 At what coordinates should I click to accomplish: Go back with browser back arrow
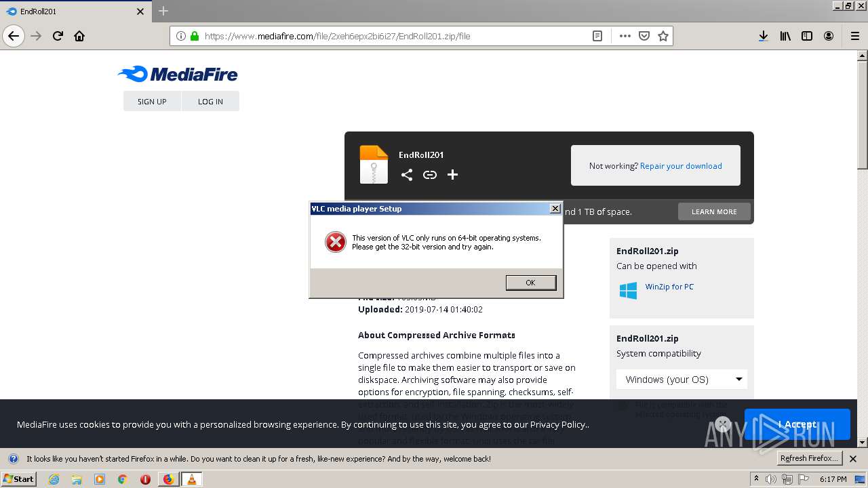pos(14,36)
